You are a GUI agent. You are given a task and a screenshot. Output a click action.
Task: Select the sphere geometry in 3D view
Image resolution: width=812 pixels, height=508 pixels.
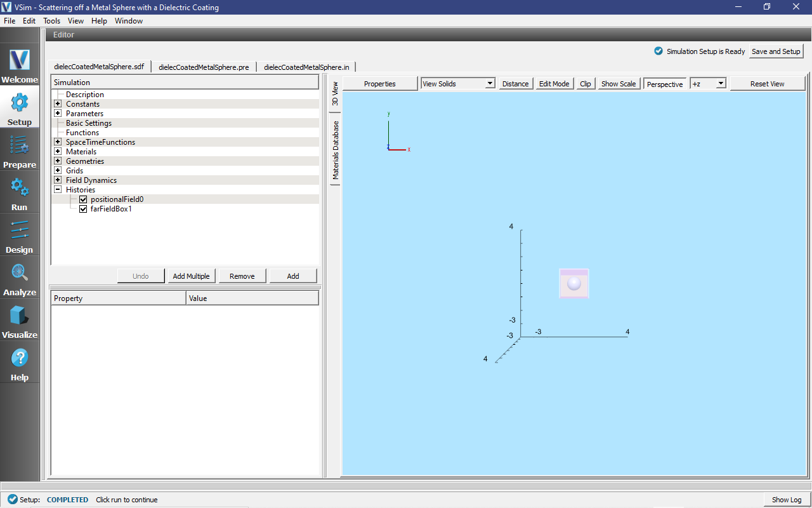click(x=574, y=283)
